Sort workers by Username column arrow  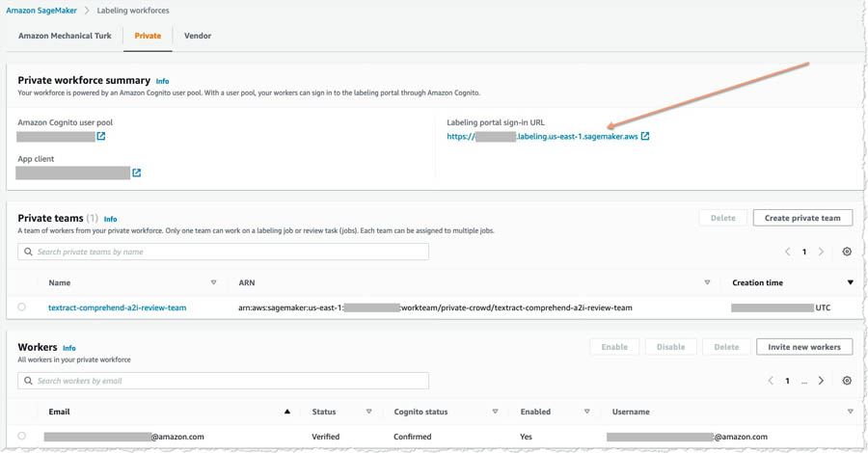pos(851,412)
